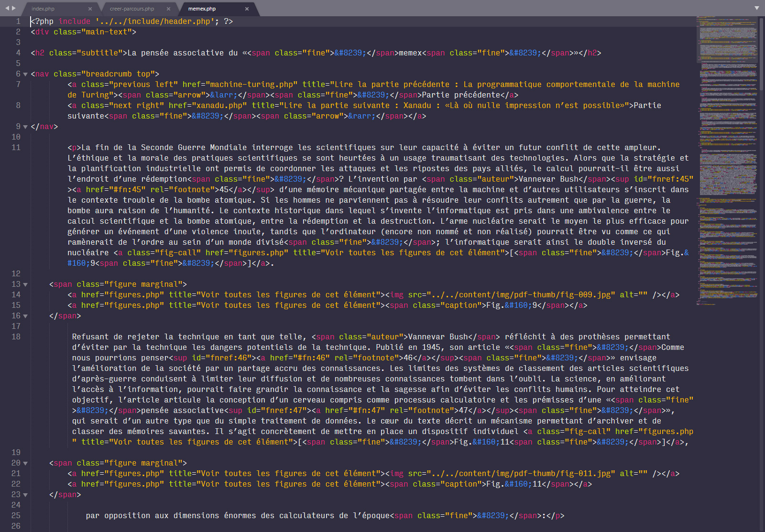Collapse the figure span at line 13
This screenshot has width=765, height=532.
(26, 284)
